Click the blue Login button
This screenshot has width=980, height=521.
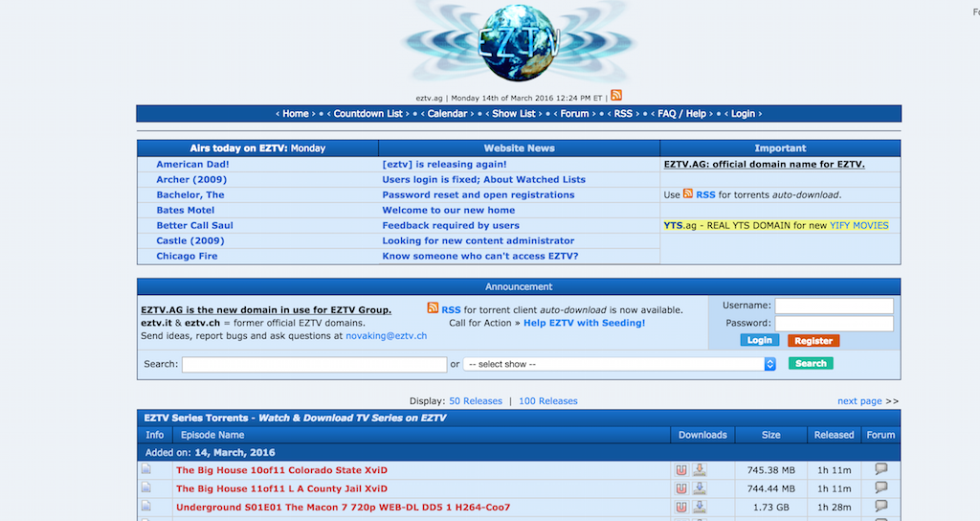759,340
